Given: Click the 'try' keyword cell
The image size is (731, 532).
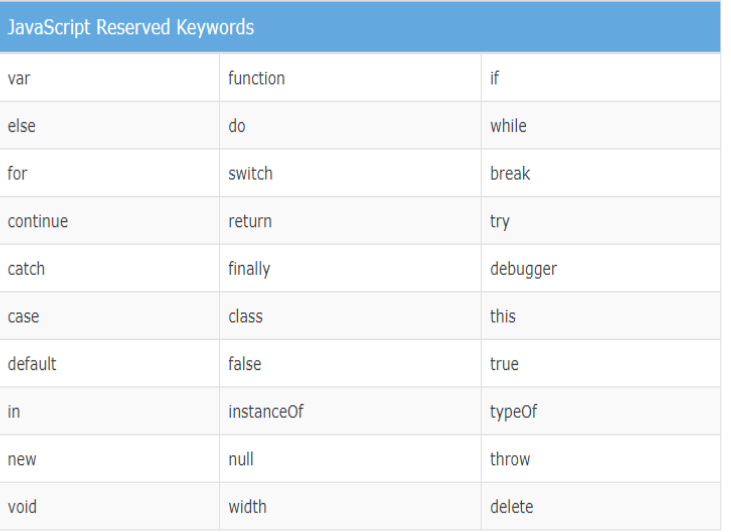Looking at the screenshot, I should click(600, 222).
